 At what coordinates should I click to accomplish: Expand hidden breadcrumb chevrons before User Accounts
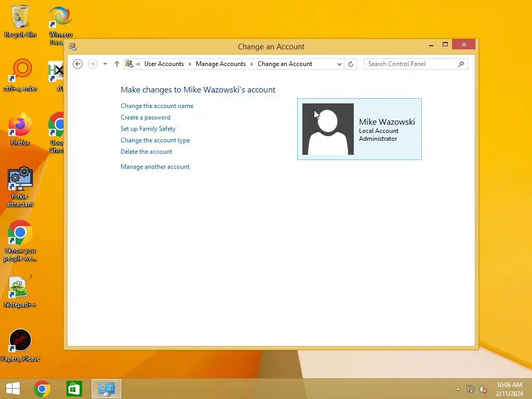click(x=138, y=64)
